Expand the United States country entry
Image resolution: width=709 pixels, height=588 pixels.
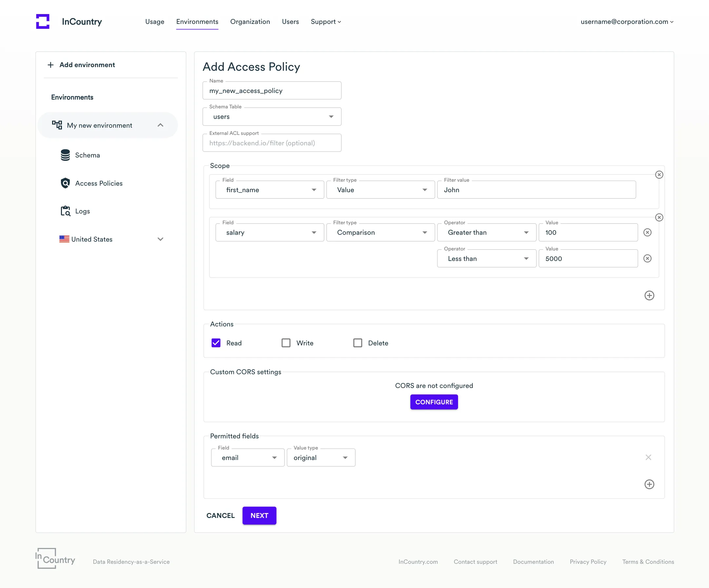click(x=160, y=239)
